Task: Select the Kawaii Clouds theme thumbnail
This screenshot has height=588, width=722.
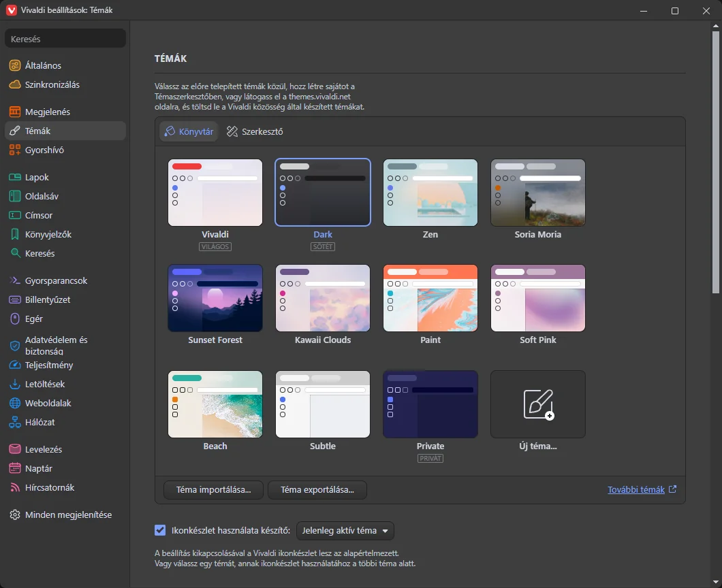Action: pyautogui.click(x=323, y=298)
